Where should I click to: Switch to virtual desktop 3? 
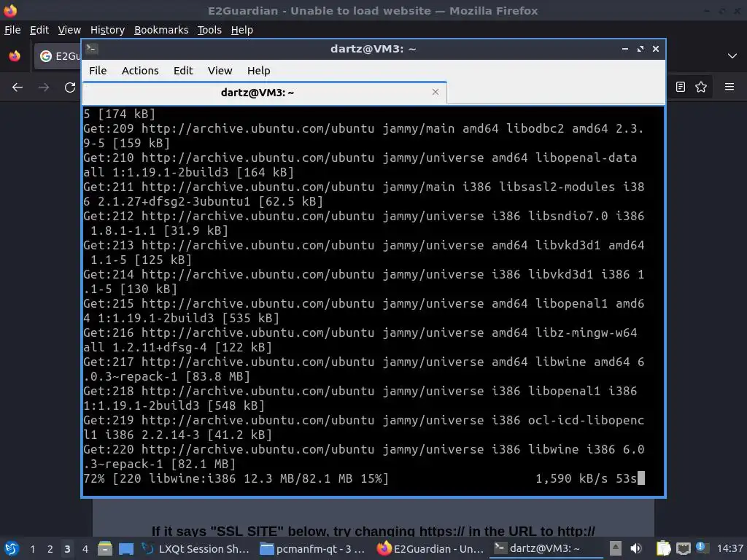click(x=67, y=549)
